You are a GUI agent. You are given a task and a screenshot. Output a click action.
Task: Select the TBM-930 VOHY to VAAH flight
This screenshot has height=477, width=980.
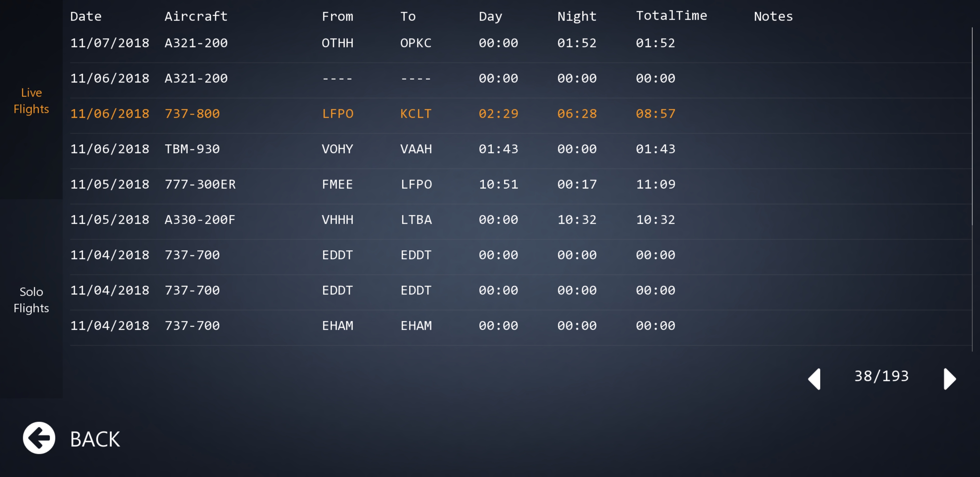pos(373,149)
